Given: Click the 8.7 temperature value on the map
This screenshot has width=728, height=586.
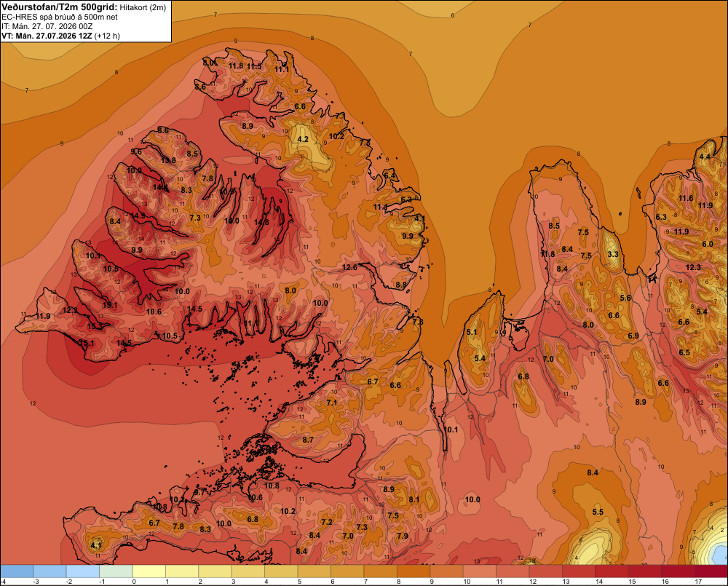Looking at the screenshot, I should point(307,439).
